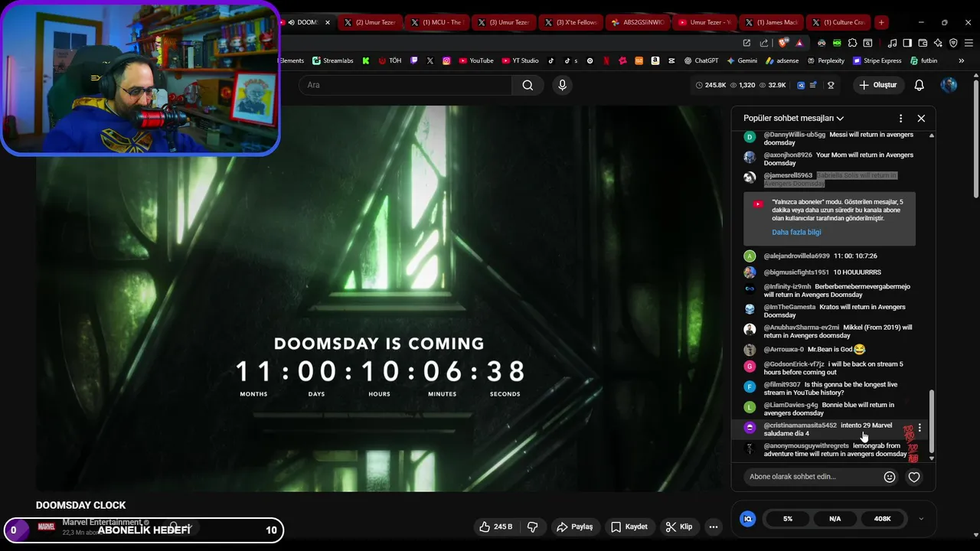Like the video (245 B)
Image resolution: width=980 pixels, height=551 pixels.
point(495,527)
